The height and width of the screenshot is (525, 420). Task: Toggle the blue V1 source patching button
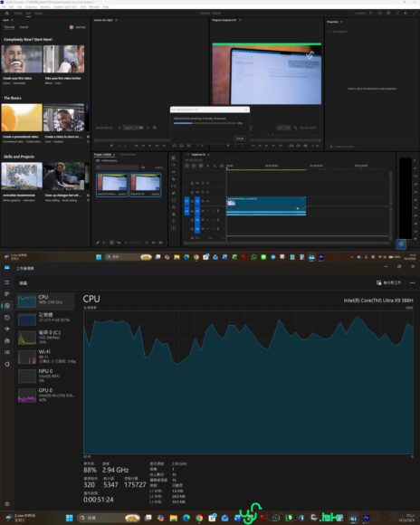coord(186,201)
